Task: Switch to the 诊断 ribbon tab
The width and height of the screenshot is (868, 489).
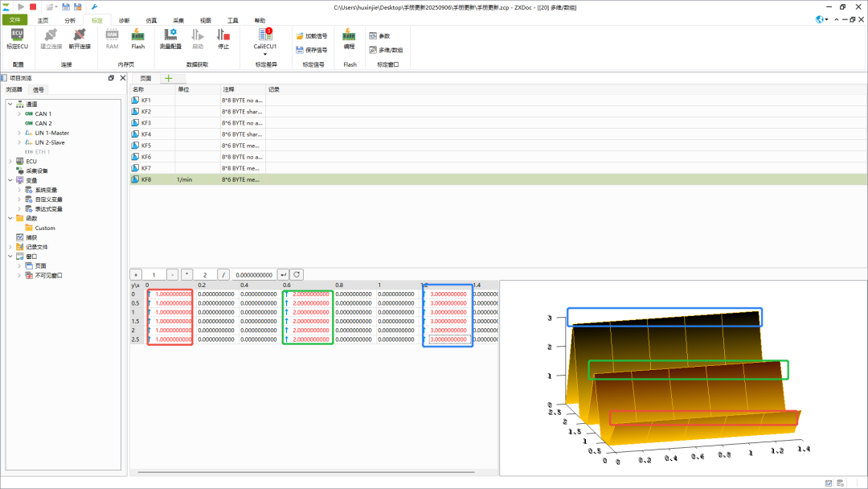Action: tap(124, 20)
